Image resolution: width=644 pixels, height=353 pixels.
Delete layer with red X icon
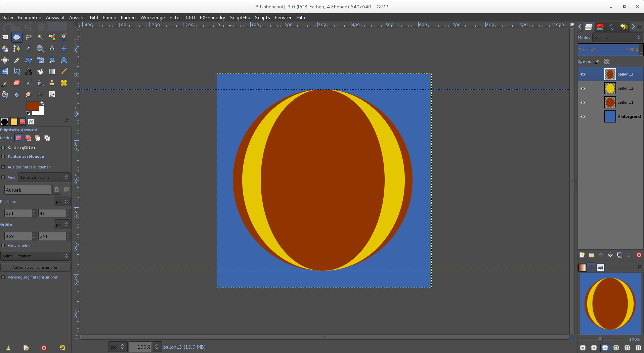click(x=639, y=255)
